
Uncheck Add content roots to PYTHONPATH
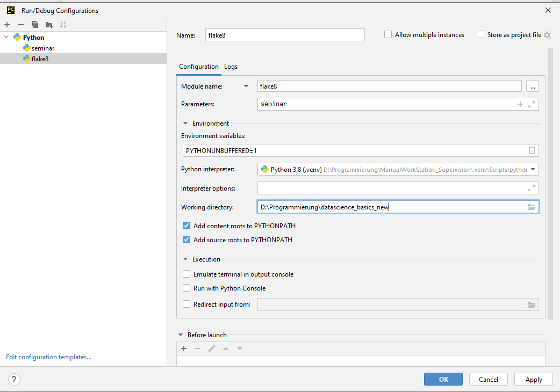186,226
